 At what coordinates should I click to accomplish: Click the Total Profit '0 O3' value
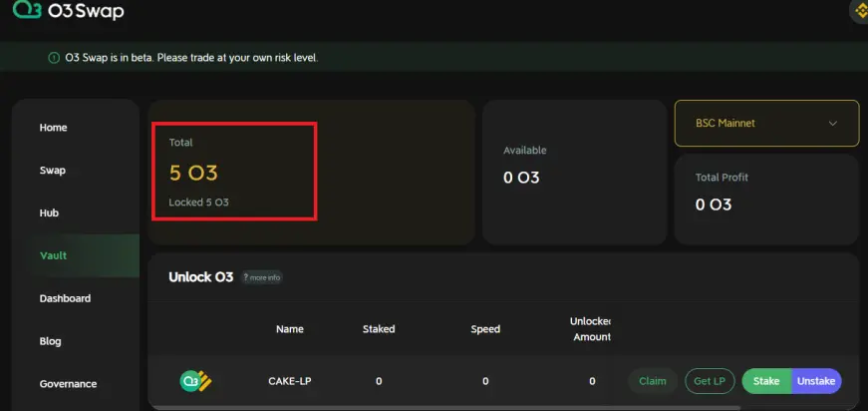(x=713, y=205)
